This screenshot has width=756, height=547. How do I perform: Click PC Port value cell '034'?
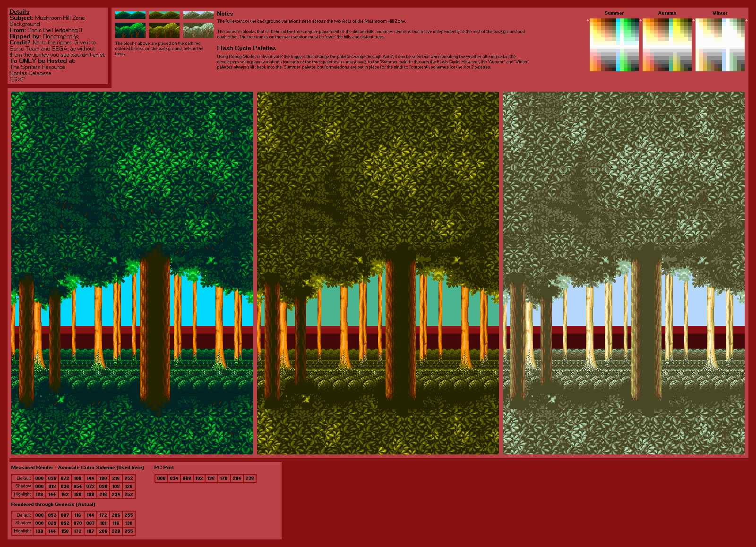(x=174, y=479)
